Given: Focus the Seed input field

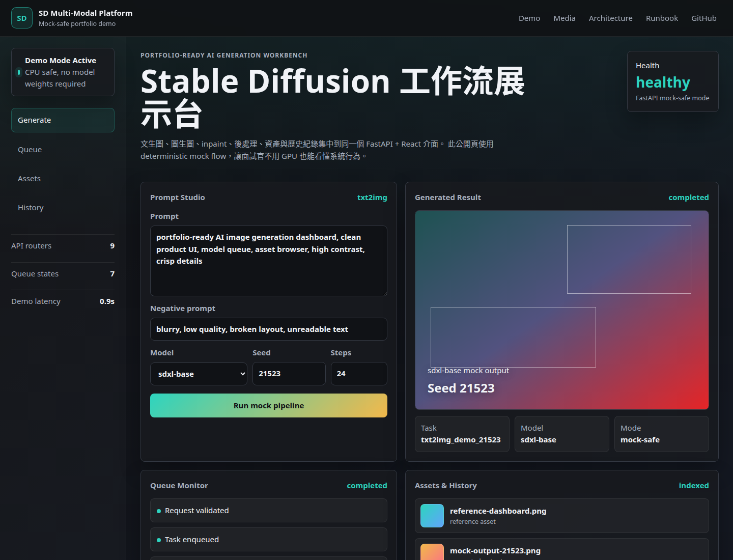Looking at the screenshot, I should pos(289,374).
